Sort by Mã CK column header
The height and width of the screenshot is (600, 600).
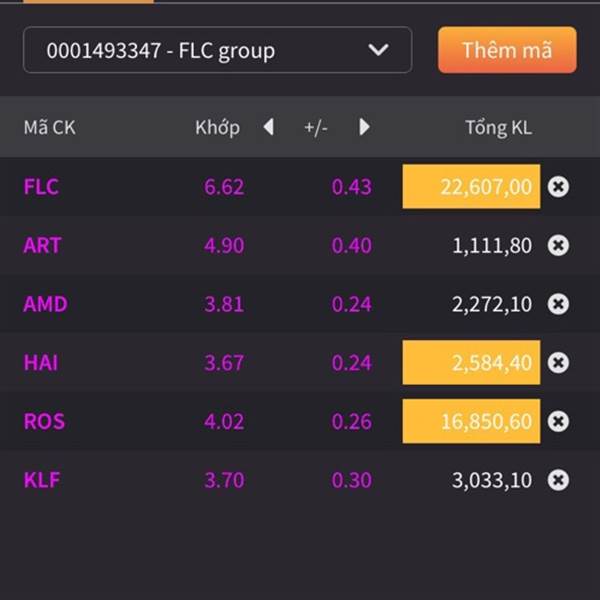point(49,127)
